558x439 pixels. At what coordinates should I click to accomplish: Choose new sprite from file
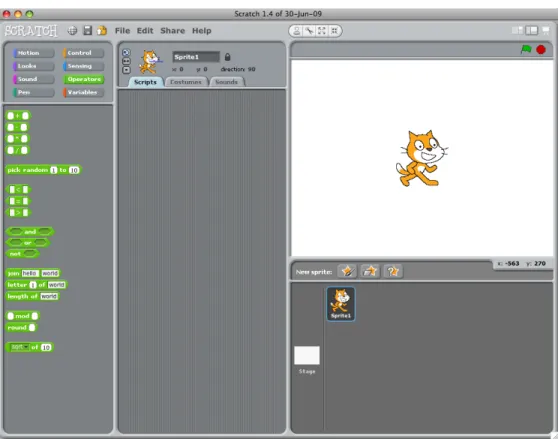[x=370, y=271]
